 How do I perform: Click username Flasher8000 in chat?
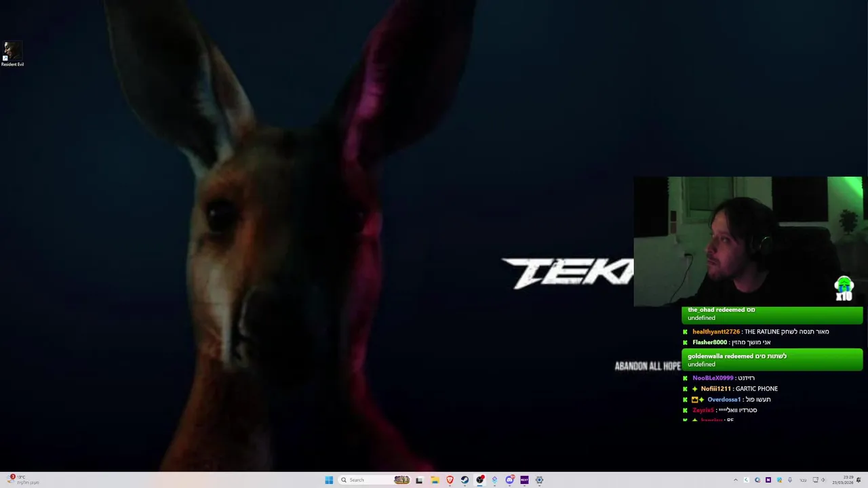[x=709, y=342]
